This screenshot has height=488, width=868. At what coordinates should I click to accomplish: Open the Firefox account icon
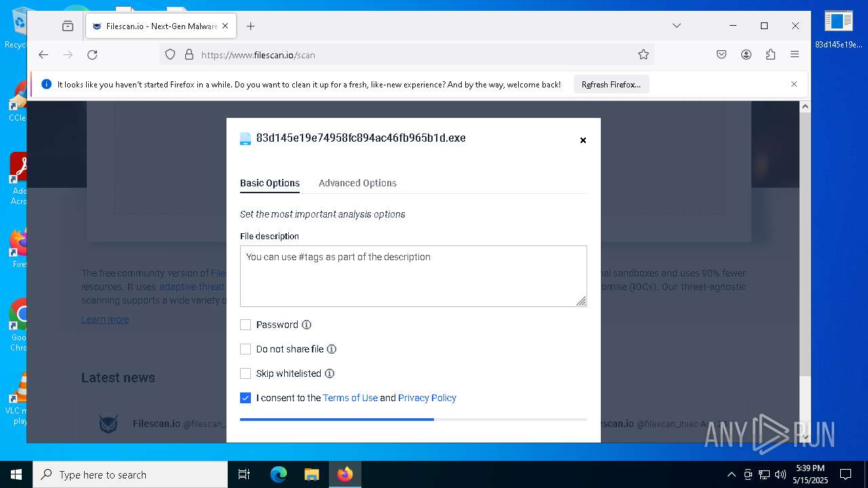point(746,55)
